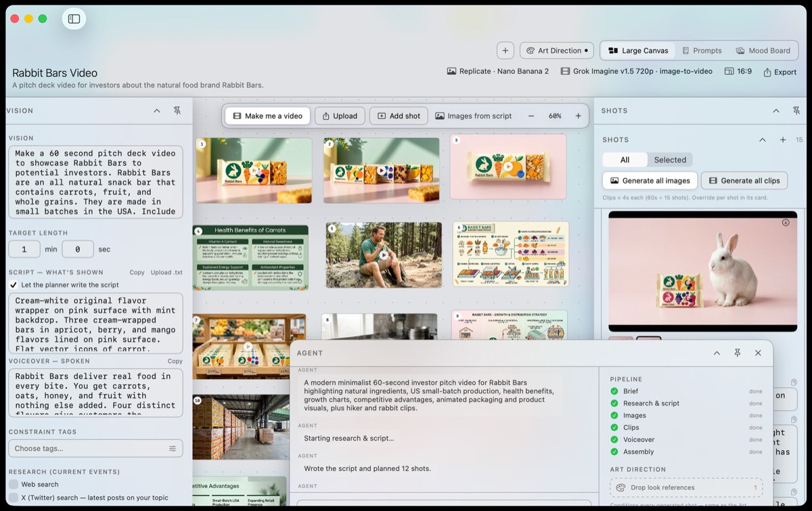Add a new shot with the Shots plus icon

(x=783, y=140)
